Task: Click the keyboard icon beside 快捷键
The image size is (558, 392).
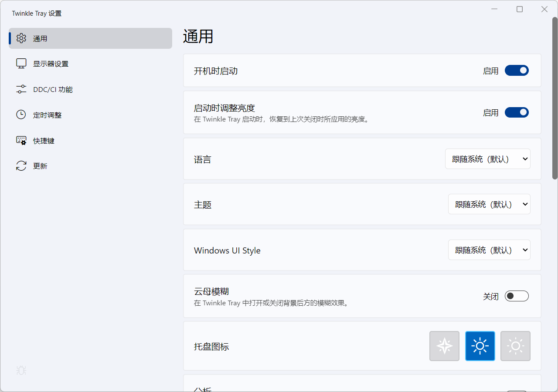Action: (x=21, y=140)
